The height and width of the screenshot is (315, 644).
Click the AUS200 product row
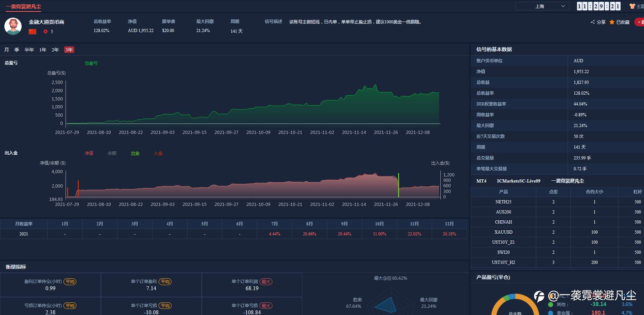tap(557, 212)
